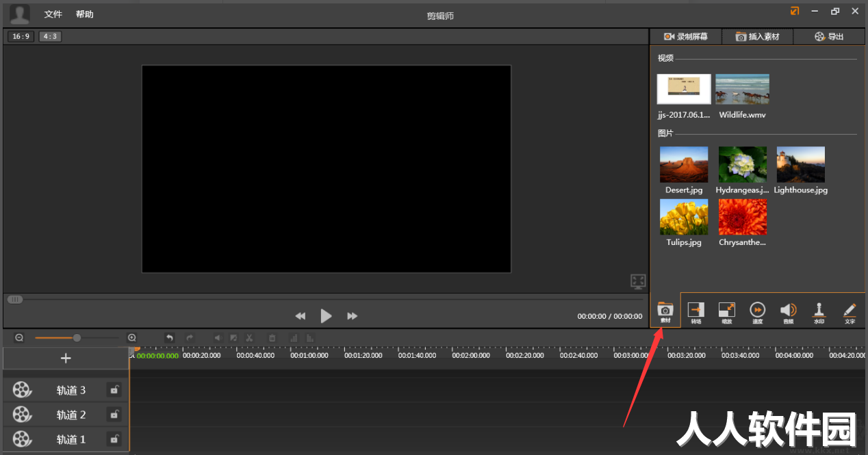Screen dimensions: 868x455
Task: Switch preview aspect ratio to 16:9
Action: (x=21, y=36)
